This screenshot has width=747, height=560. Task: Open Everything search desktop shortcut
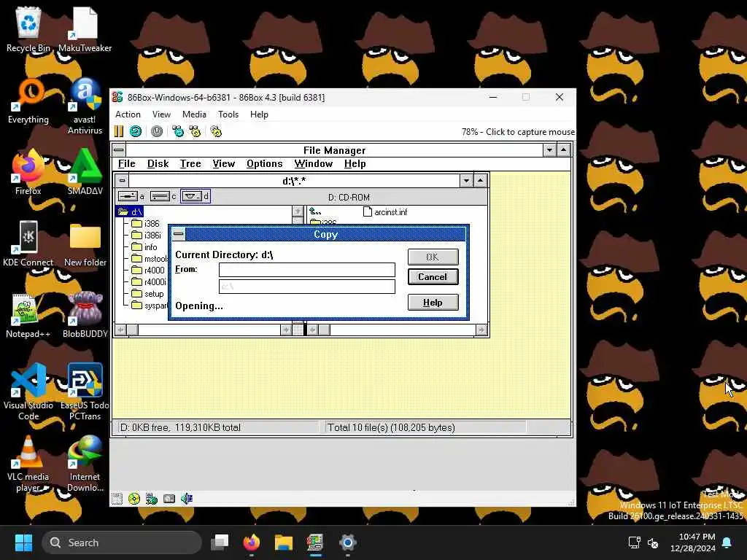click(28, 101)
